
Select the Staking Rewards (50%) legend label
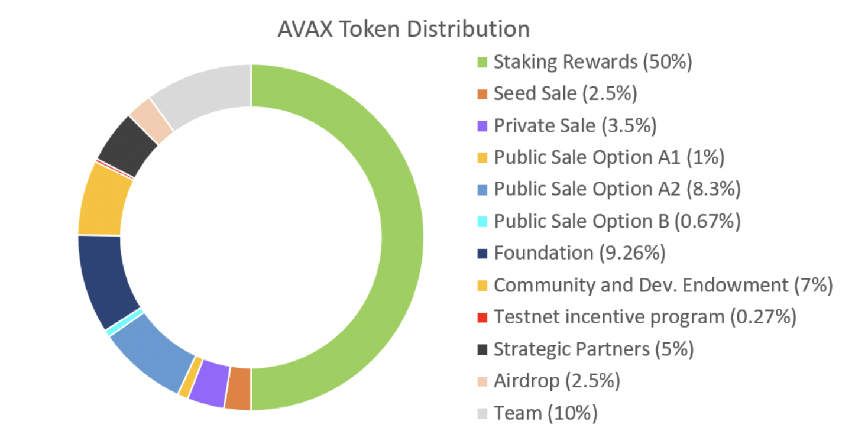coord(593,62)
